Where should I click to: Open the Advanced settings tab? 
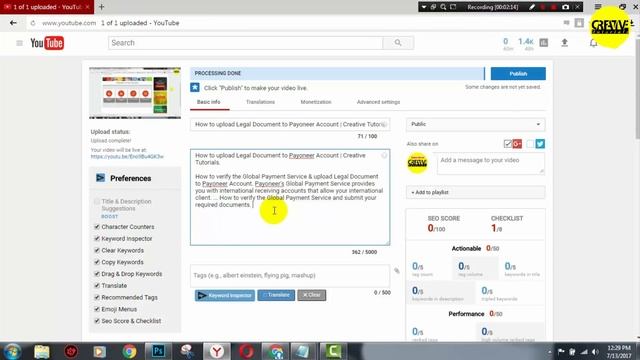(378, 102)
